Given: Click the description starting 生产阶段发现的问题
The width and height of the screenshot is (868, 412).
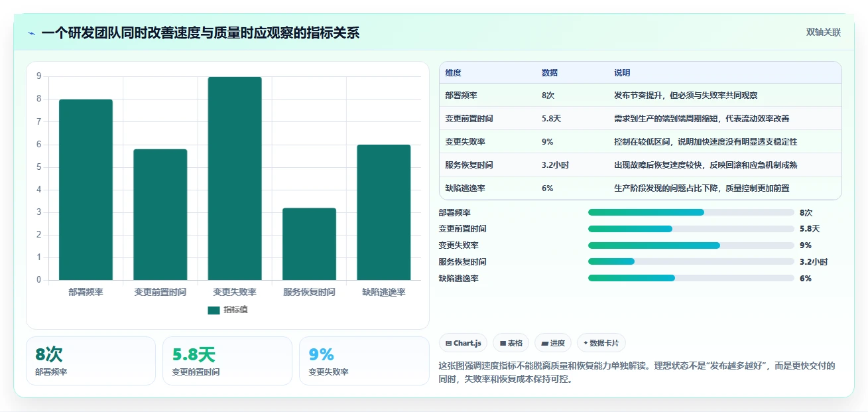Looking at the screenshot, I should click(702, 188).
